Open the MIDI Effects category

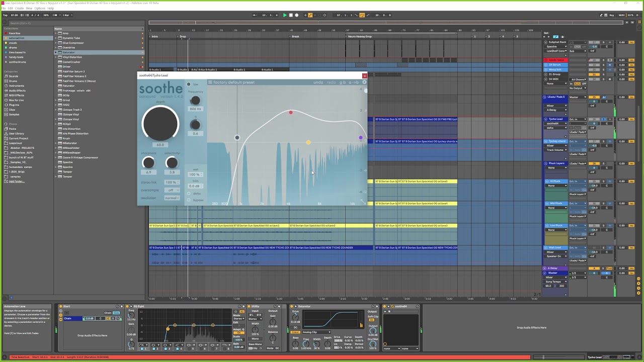pos(16,95)
